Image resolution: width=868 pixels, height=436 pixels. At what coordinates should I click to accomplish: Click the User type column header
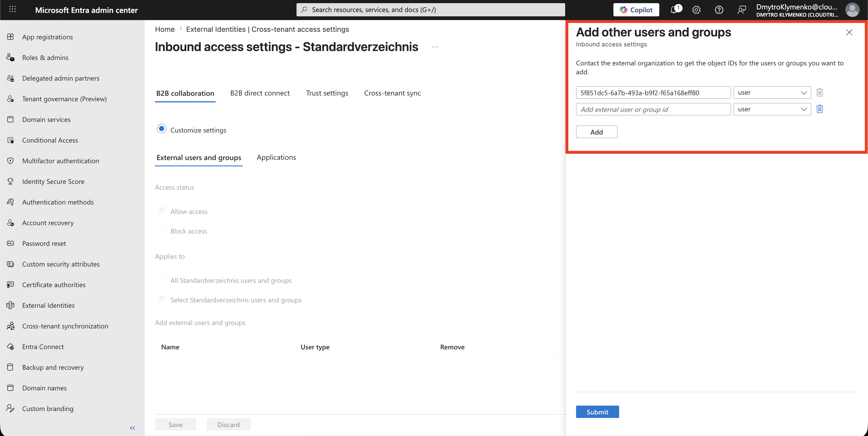pos(315,347)
